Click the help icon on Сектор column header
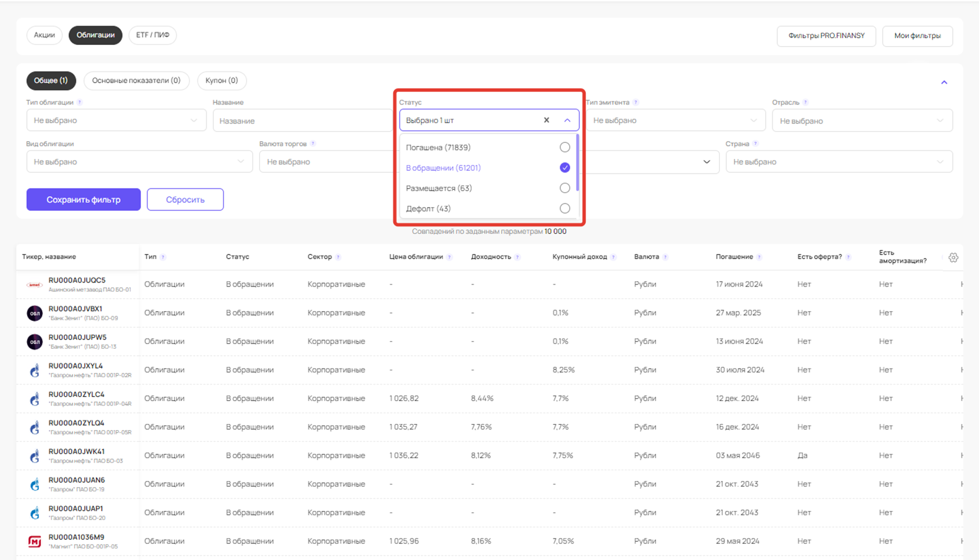Image resolution: width=979 pixels, height=560 pixels. click(338, 257)
